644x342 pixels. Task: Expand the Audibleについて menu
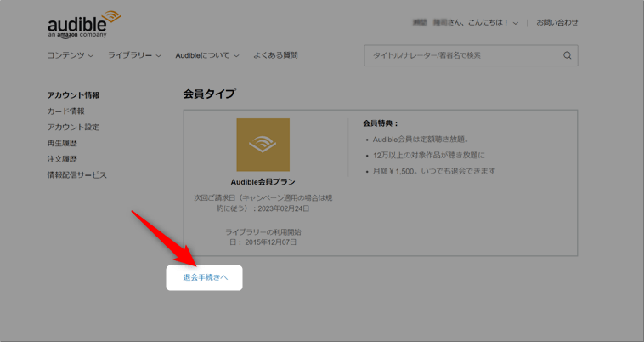tap(206, 55)
